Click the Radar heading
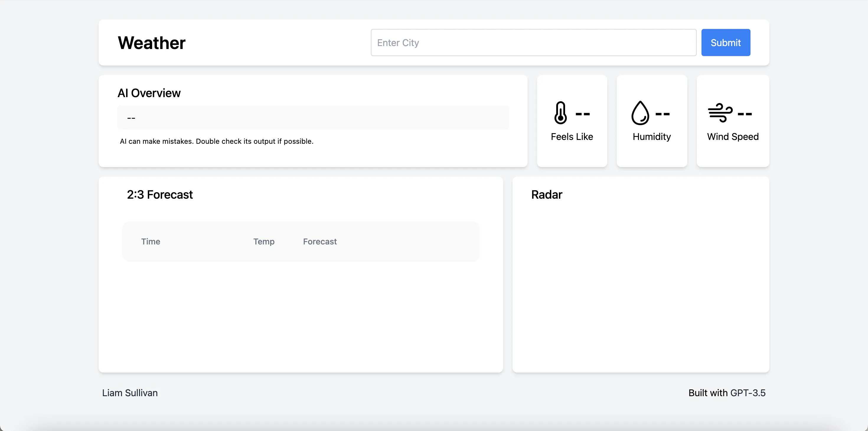 click(x=547, y=195)
